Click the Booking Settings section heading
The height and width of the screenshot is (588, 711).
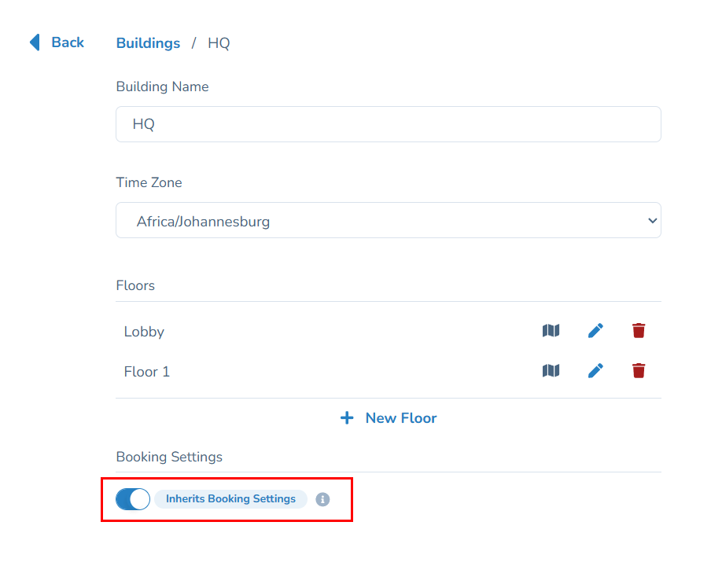click(x=169, y=457)
